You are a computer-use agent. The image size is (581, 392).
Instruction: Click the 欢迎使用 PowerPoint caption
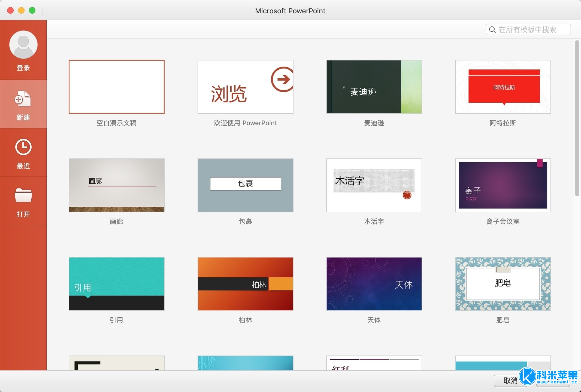pyautogui.click(x=245, y=123)
